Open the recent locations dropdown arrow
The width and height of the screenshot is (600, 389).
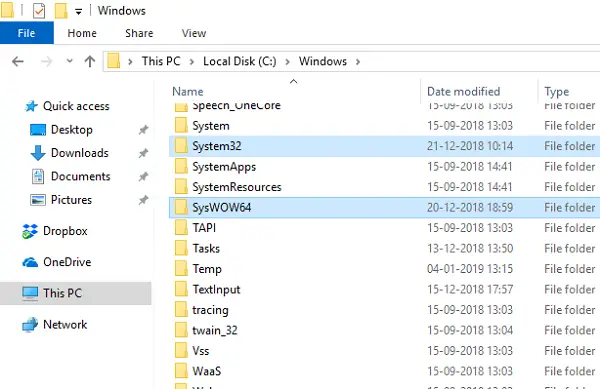[69, 61]
